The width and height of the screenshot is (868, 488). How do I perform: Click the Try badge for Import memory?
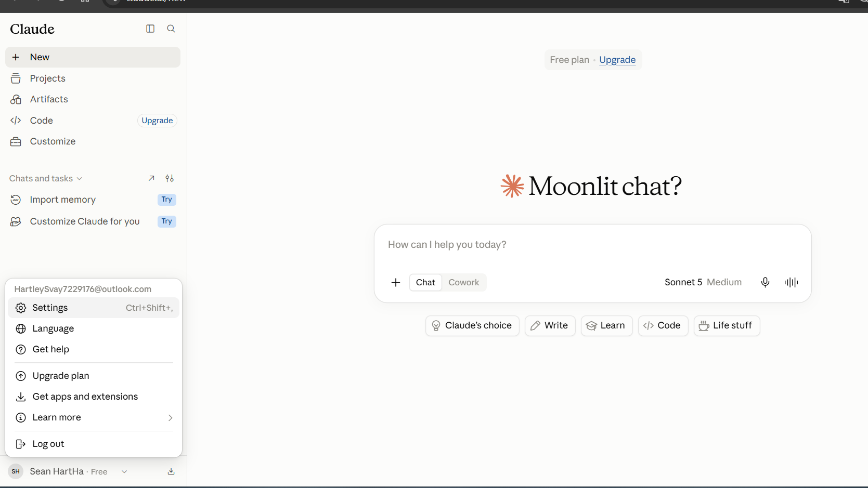(x=166, y=200)
